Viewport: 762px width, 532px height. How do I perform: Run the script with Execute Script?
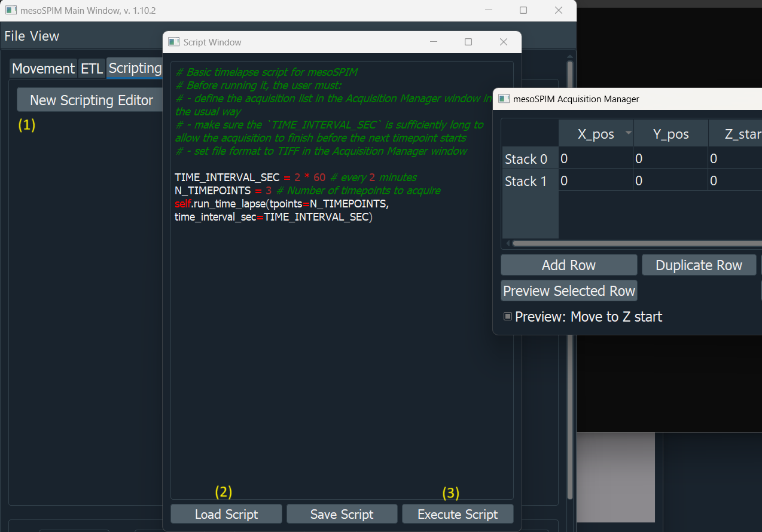click(x=458, y=514)
